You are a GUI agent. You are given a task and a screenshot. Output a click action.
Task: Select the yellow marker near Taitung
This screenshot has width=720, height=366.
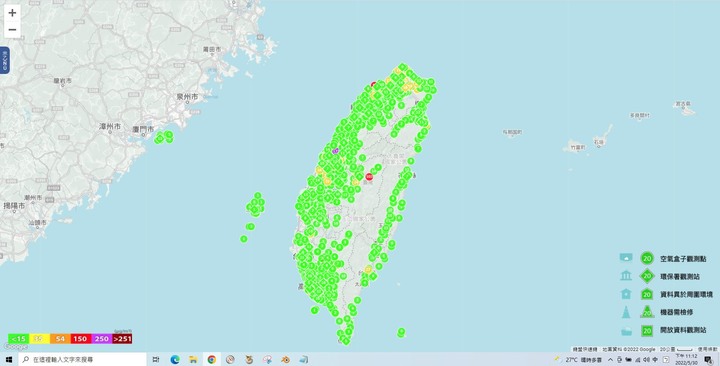click(368, 269)
